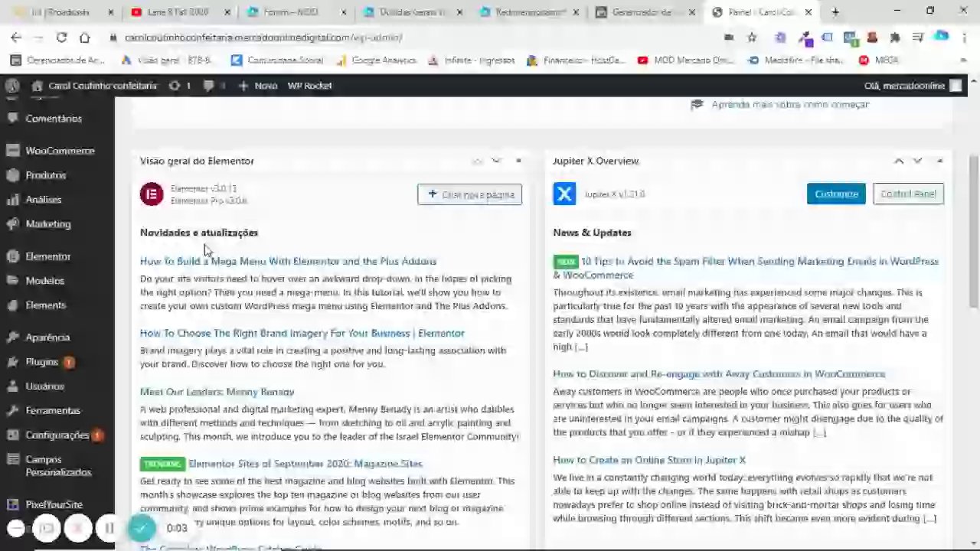Move the Elementor widget down arrow

(x=496, y=161)
